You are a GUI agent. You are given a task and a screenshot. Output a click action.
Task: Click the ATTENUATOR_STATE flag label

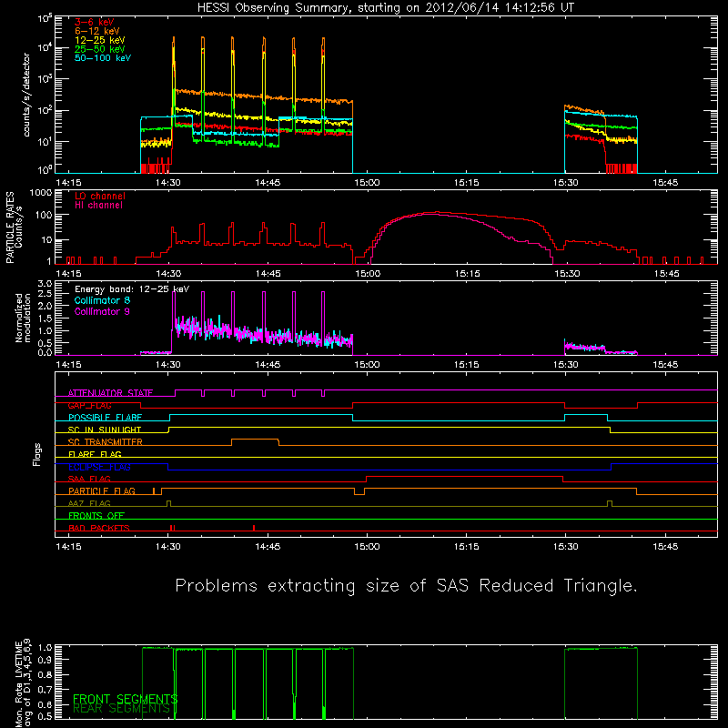pos(110,393)
